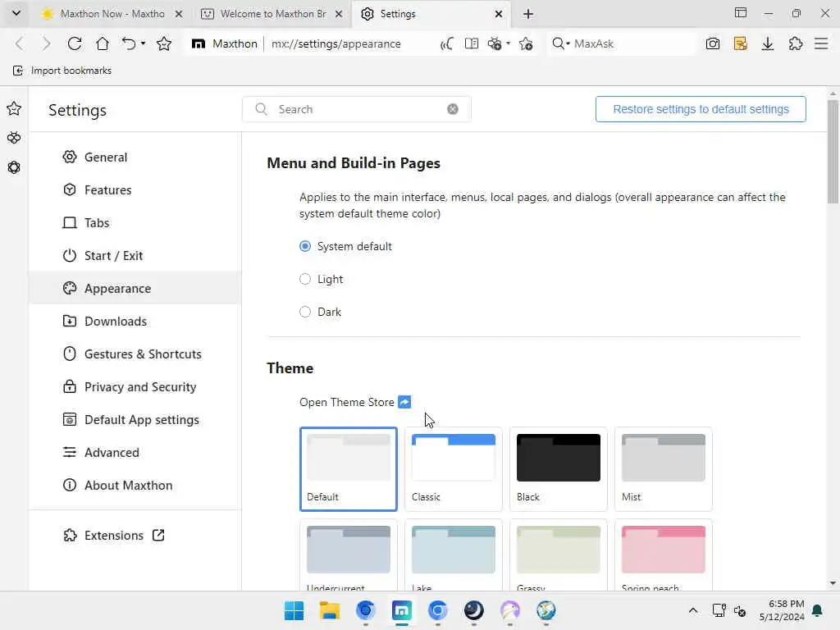Open Privacy and Security settings
This screenshot has height=630, width=840.
click(x=135, y=387)
